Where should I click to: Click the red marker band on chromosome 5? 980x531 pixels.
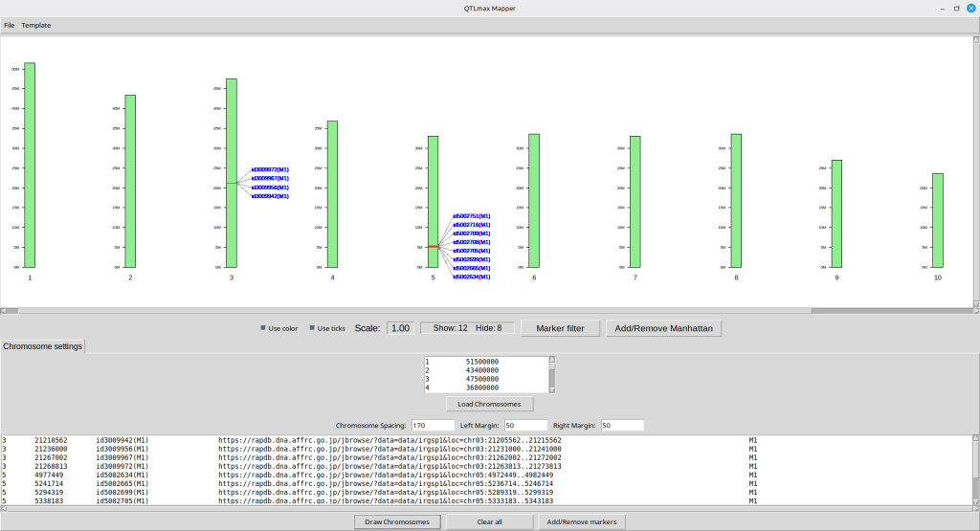pyautogui.click(x=433, y=247)
